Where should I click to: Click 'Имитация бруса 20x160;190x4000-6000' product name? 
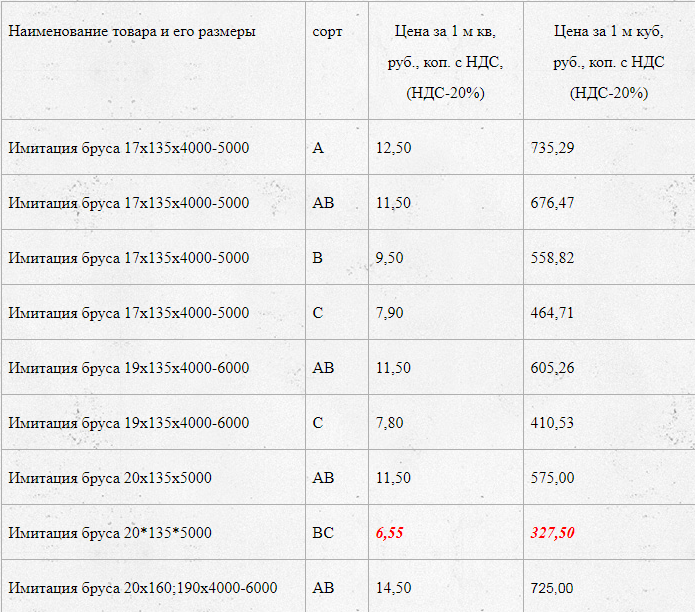tap(143, 588)
